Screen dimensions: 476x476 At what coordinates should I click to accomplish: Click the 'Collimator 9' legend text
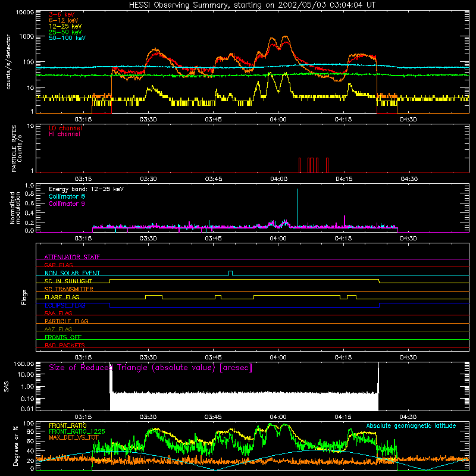[x=67, y=203]
